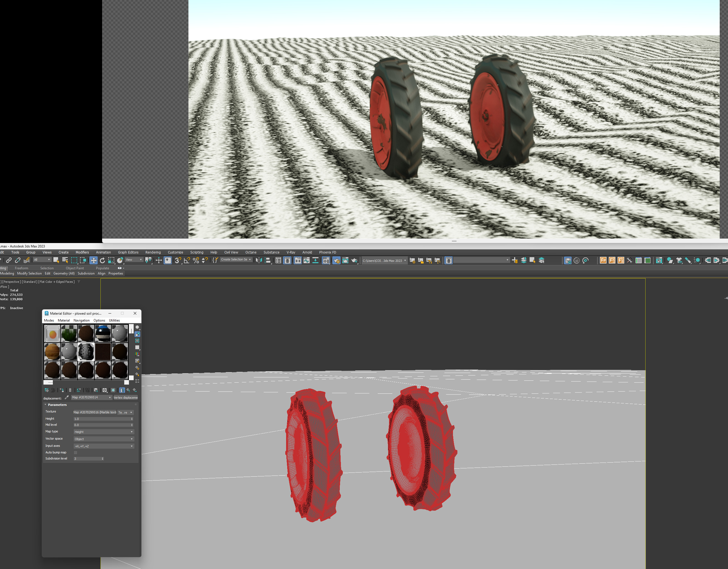Click trash icon to reset material
The width and height of the screenshot is (728, 569).
[x=70, y=390]
